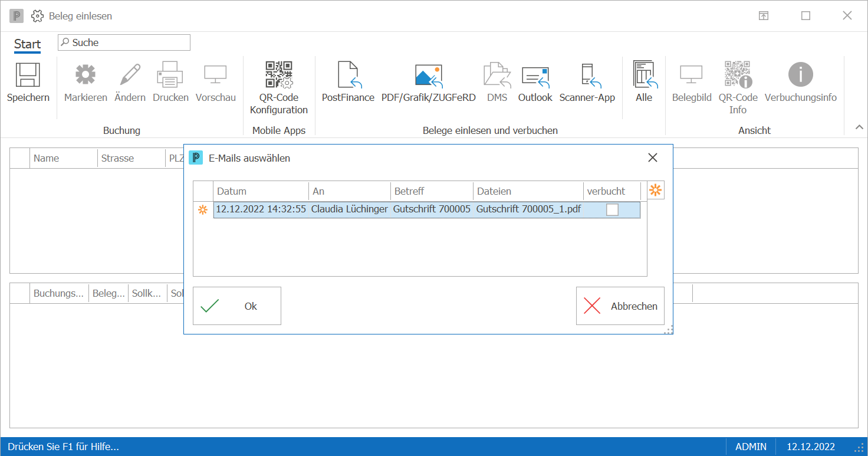Click the Strasse column header

tap(131, 158)
